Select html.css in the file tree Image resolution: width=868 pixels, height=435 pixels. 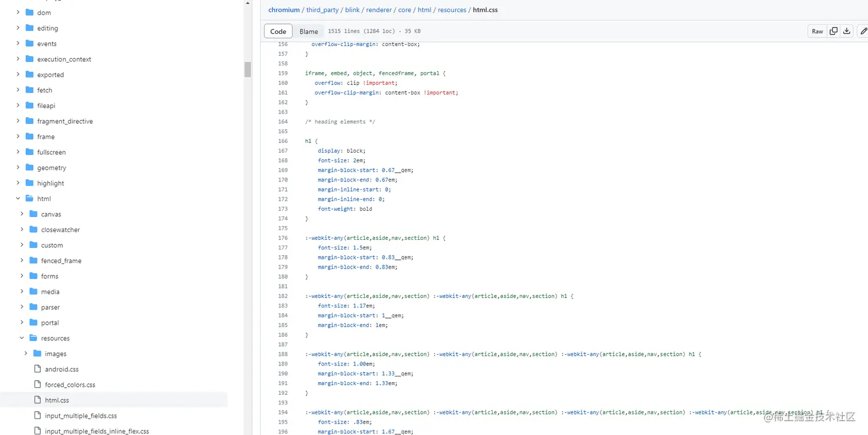(57, 400)
